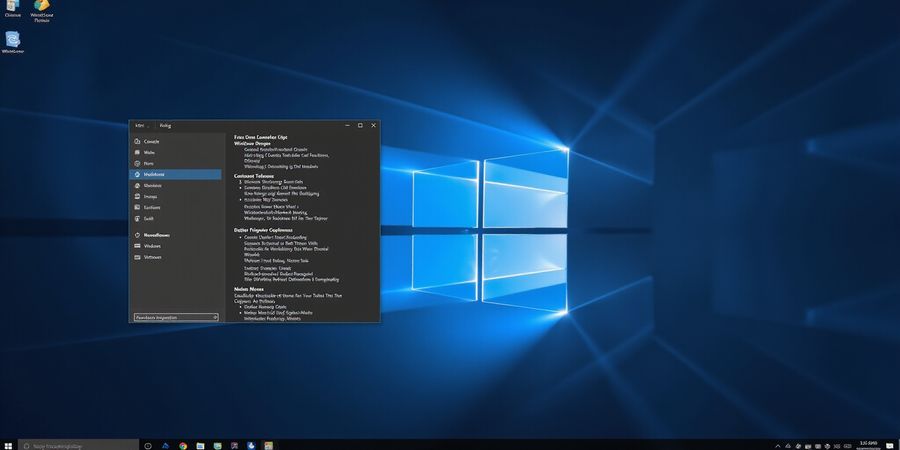Select the yellow-and-blue desktop shortcut icon
Viewport: 900px width, 450px height.
click(41, 10)
